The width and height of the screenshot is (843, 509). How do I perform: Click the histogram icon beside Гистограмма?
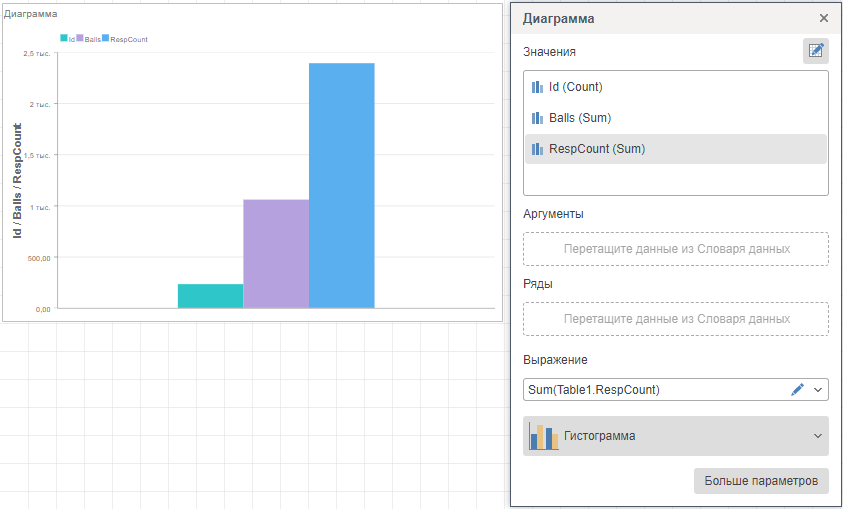pos(543,436)
